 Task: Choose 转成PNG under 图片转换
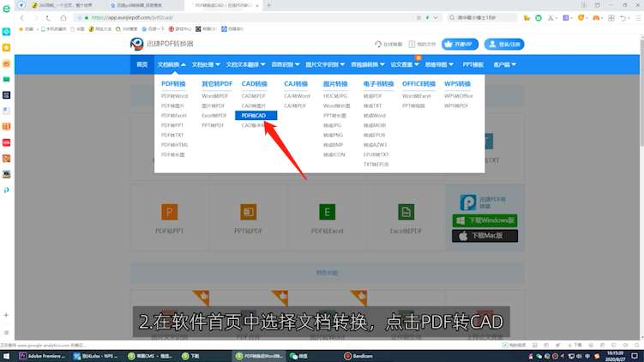(x=333, y=136)
